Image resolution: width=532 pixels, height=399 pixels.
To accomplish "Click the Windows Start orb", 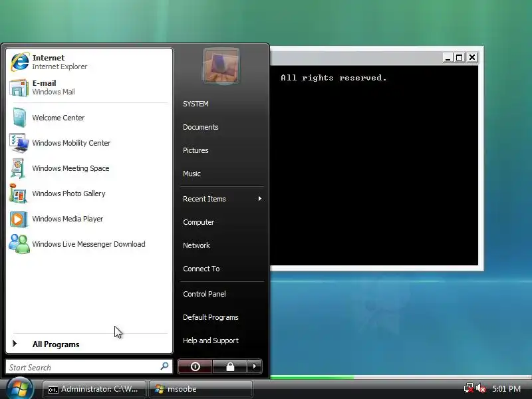I will click(x=19, y=388).
